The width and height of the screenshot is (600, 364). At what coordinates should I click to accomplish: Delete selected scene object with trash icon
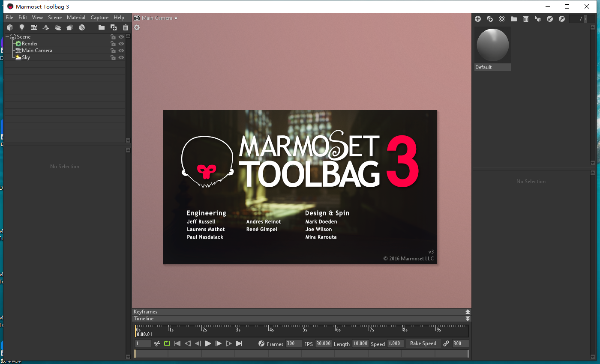pos(126,27)
